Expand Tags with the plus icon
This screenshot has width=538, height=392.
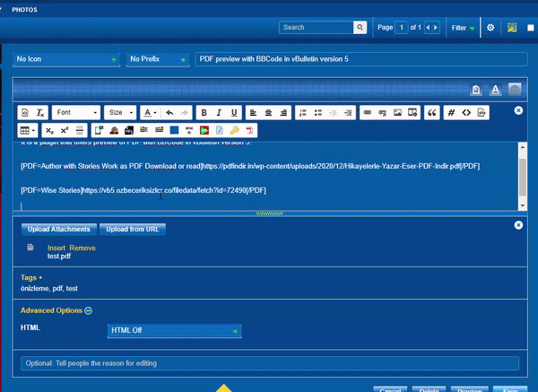click(40, 277)
